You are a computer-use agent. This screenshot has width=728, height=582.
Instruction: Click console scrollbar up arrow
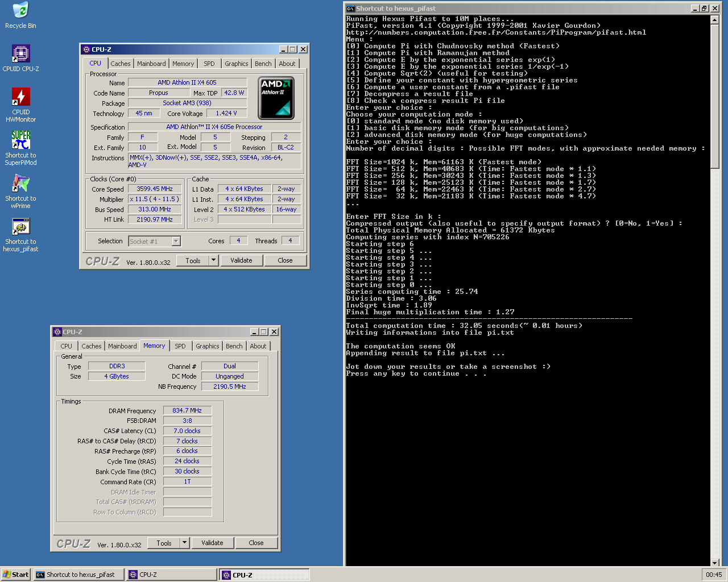[715, 20]
